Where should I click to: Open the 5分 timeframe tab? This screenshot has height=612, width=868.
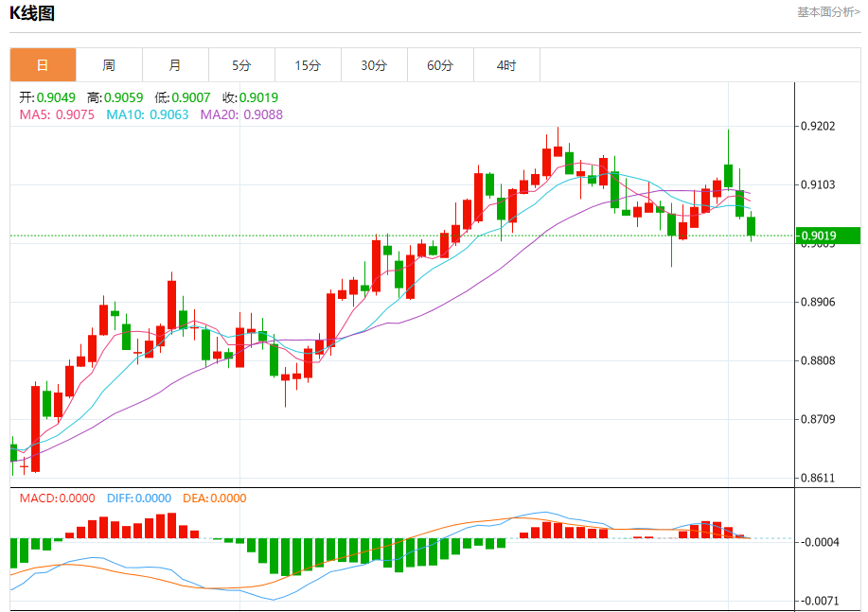coord(242,65)
